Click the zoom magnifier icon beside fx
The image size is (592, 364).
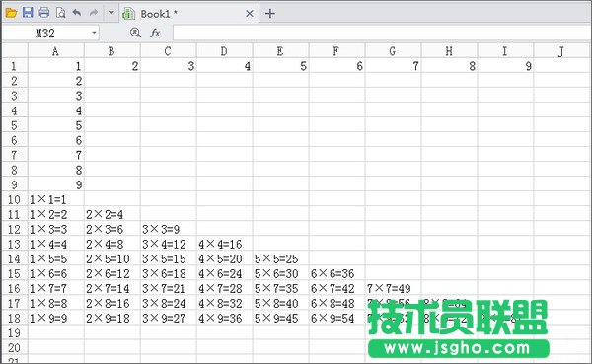(135, 33)
